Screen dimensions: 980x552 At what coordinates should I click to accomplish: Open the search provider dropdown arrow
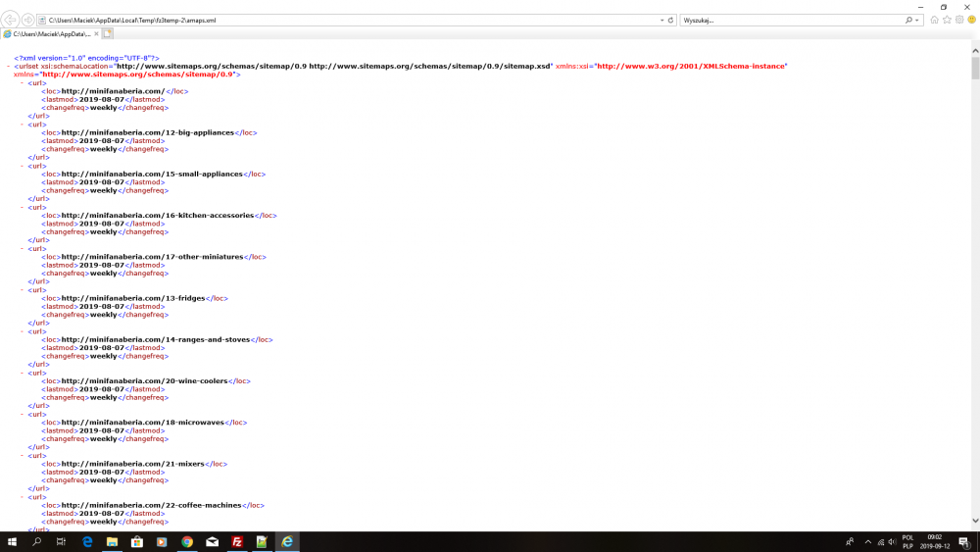[x=917, y=20]
